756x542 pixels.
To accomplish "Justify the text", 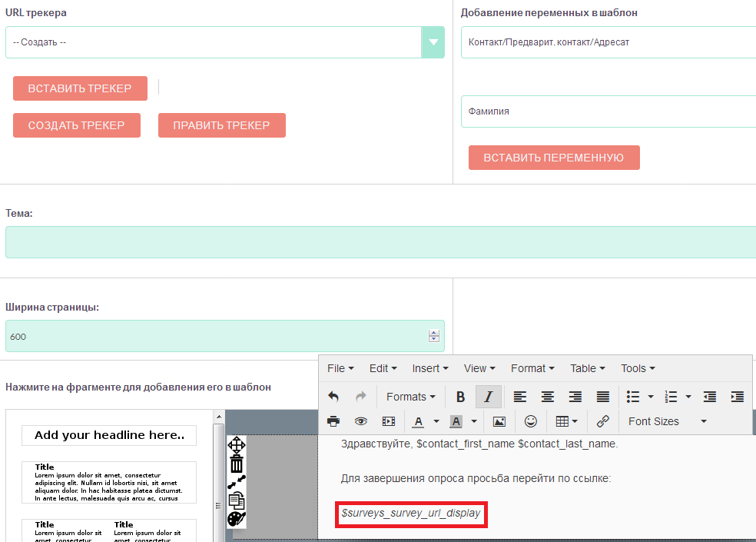I will click(602, 397).
